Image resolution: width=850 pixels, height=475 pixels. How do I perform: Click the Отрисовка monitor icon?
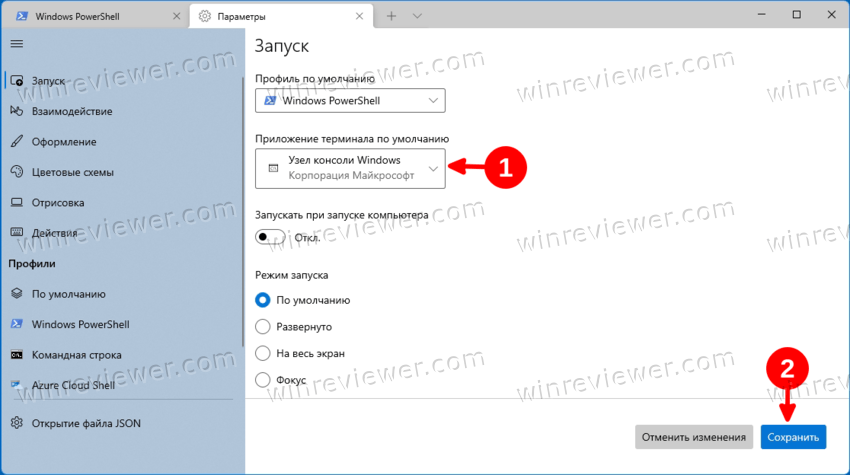pyautogui.click(x=17, y=202)
